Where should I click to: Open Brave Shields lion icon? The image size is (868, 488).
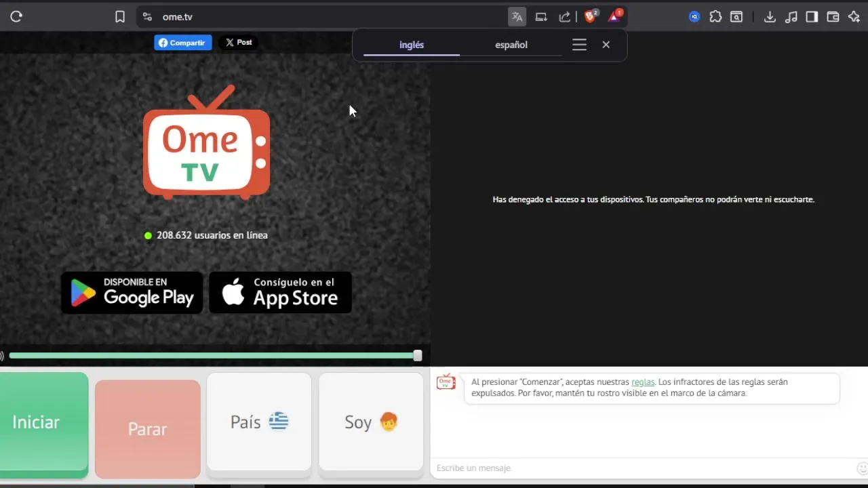591,16
